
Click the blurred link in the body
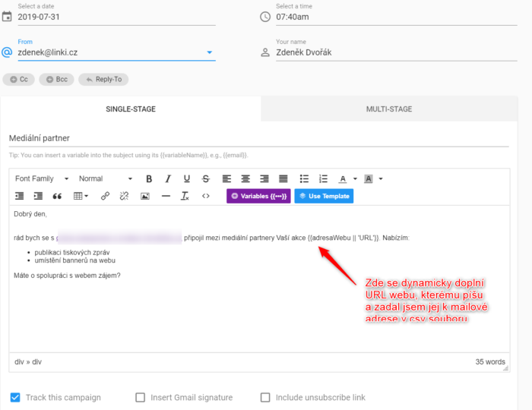[119, 238]
